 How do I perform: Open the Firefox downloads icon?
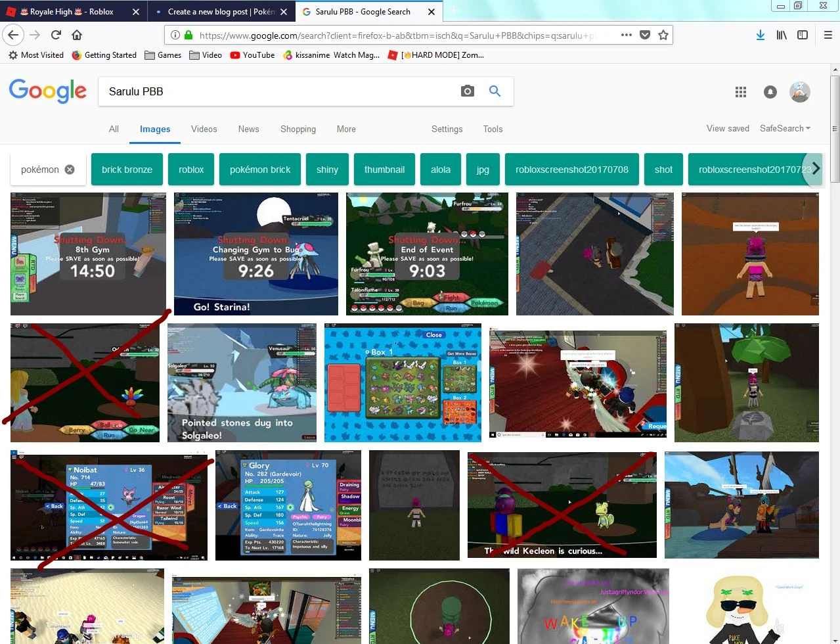[760, 34]
